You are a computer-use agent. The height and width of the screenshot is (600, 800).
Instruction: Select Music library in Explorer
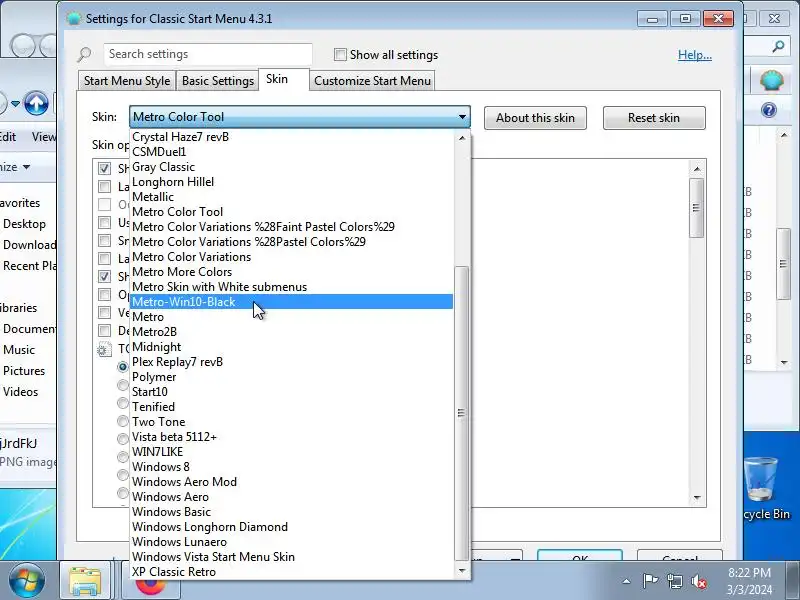click(19, 349)
